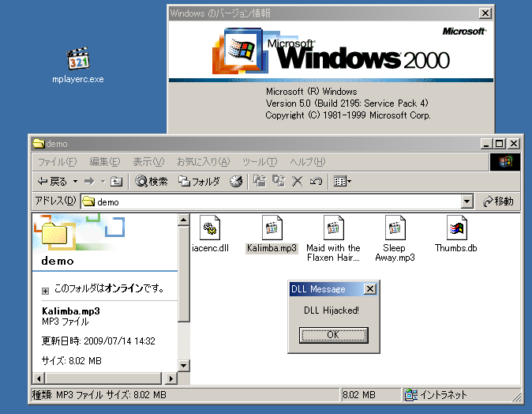Go up one folder level
532x414 pixels.
pyautogui.click(x=116, y=182)
